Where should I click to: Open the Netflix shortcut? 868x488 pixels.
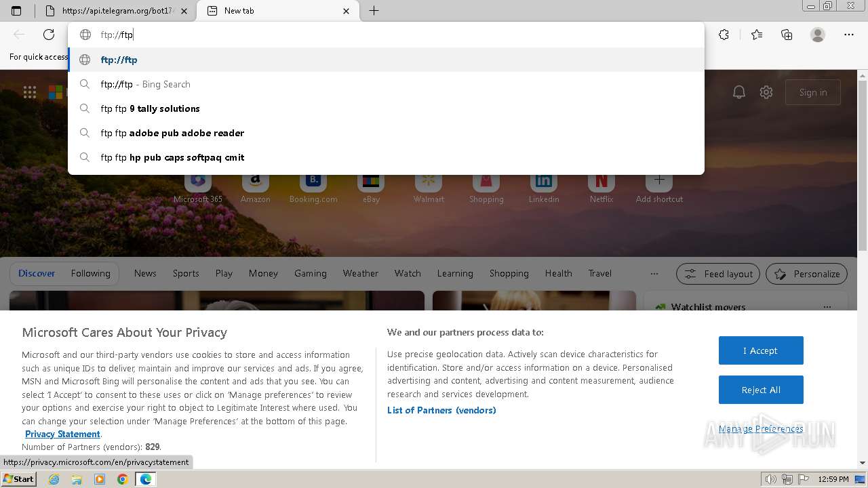(601, 187)
